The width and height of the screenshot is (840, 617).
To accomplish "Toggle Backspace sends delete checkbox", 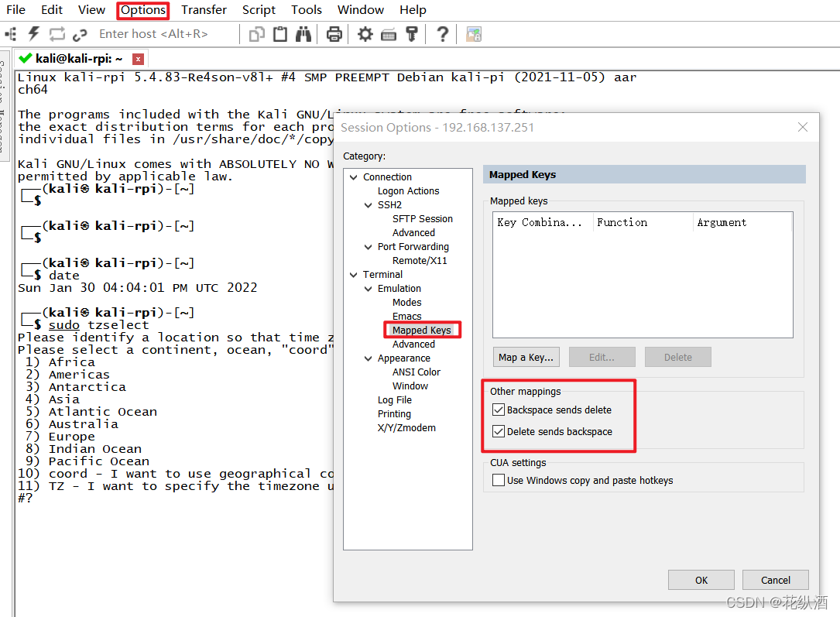I will [x=499, y=410].
